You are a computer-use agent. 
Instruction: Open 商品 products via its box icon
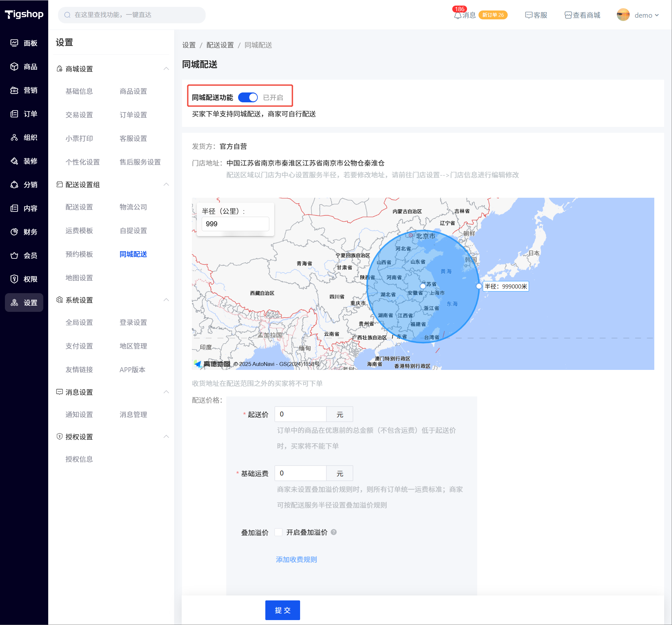click(x=14, y=67)
